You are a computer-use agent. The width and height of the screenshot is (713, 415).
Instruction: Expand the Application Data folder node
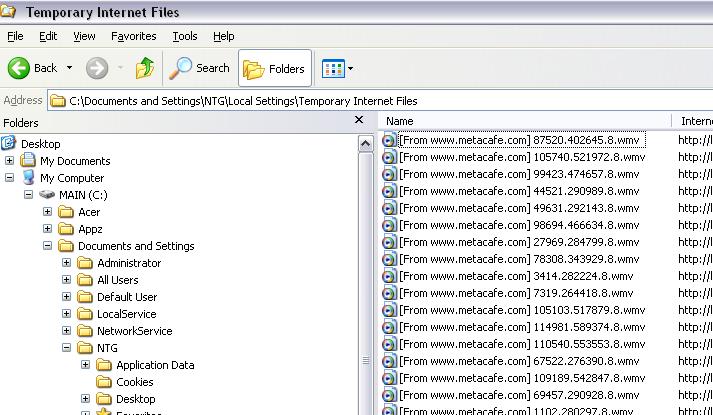[x=85, y=364]
